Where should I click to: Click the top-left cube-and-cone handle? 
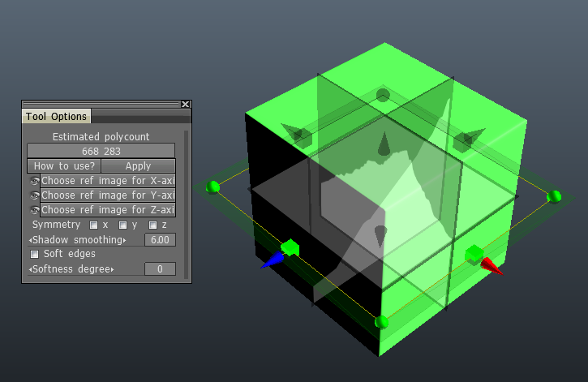297,135
